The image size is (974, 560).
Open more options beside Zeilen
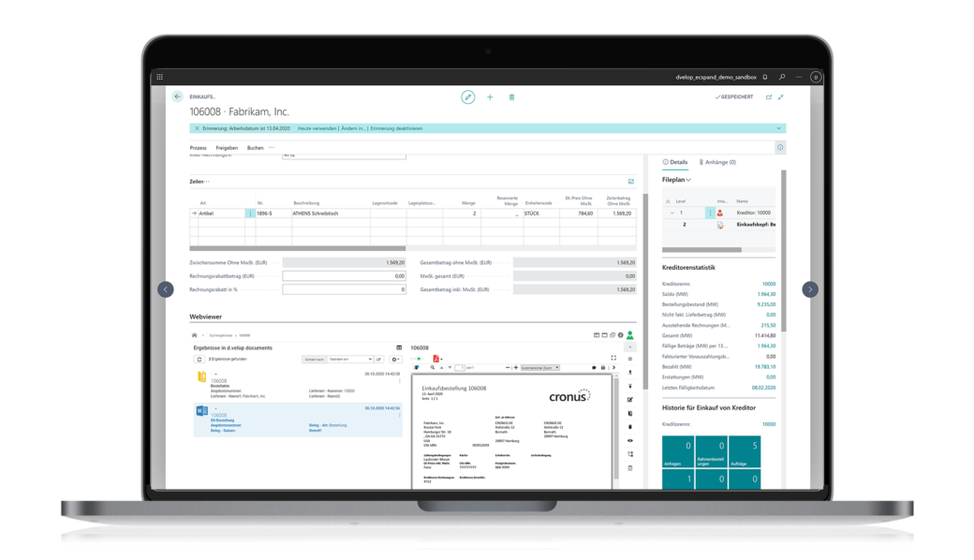[x=207, y=182]
